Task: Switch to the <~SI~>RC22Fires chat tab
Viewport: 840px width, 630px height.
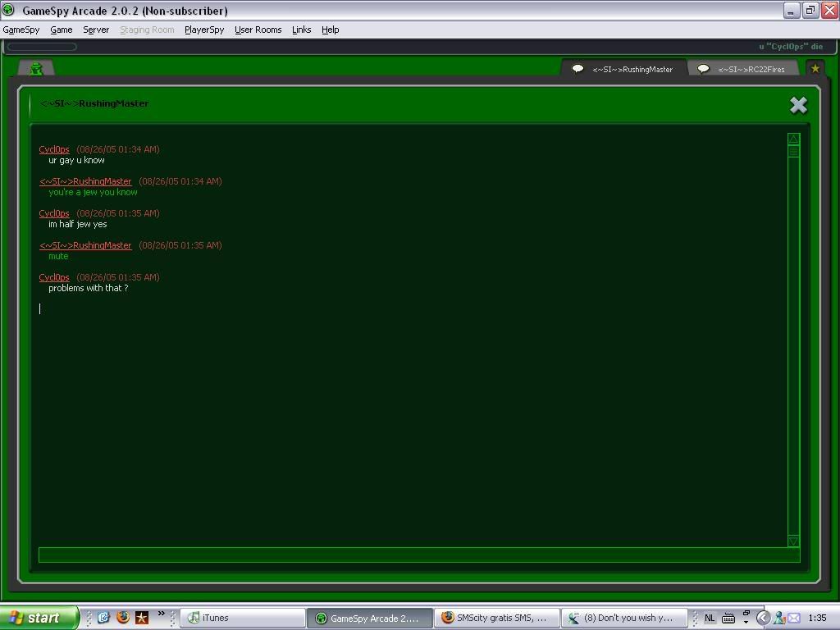Action: click(x=743, y=69)
